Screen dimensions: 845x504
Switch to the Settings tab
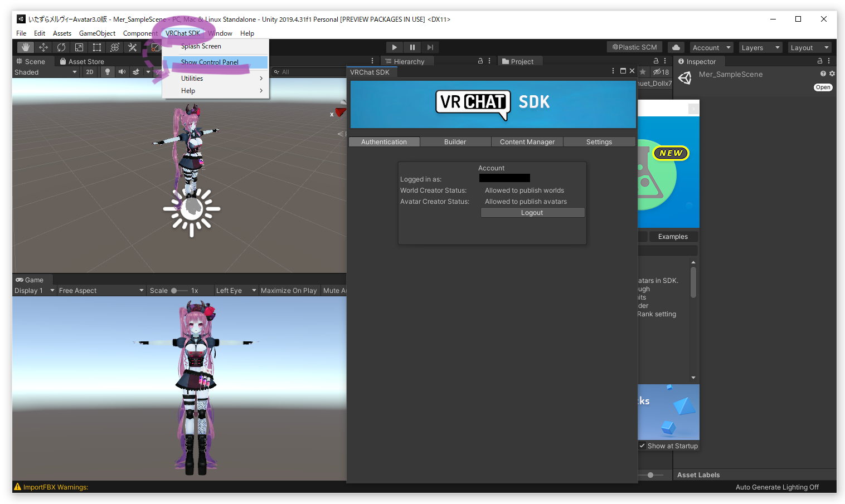(599, 142)
